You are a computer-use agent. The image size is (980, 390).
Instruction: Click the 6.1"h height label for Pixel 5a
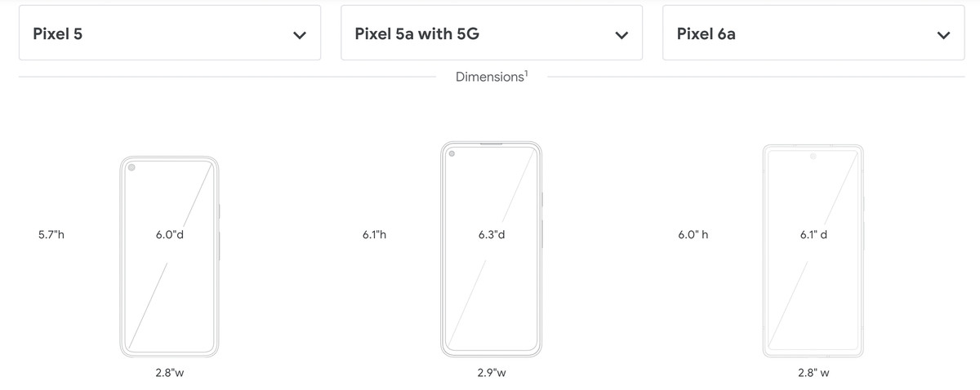click(374, 235)
